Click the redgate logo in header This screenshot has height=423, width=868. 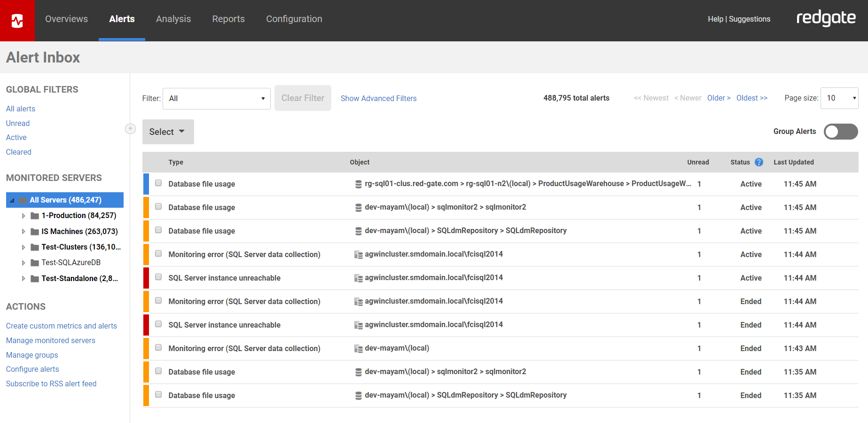click(826, 19)
